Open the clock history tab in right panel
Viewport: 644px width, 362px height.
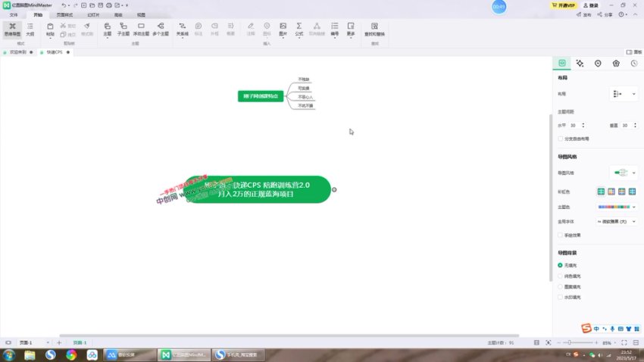634,63
